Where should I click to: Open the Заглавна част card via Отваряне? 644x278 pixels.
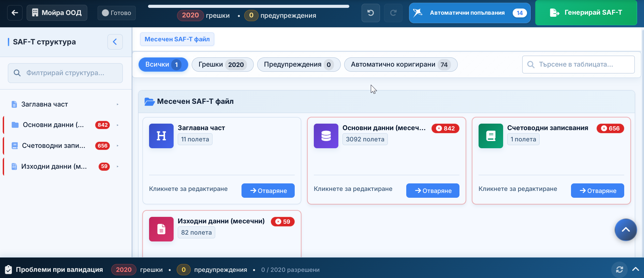coord(268,191)
